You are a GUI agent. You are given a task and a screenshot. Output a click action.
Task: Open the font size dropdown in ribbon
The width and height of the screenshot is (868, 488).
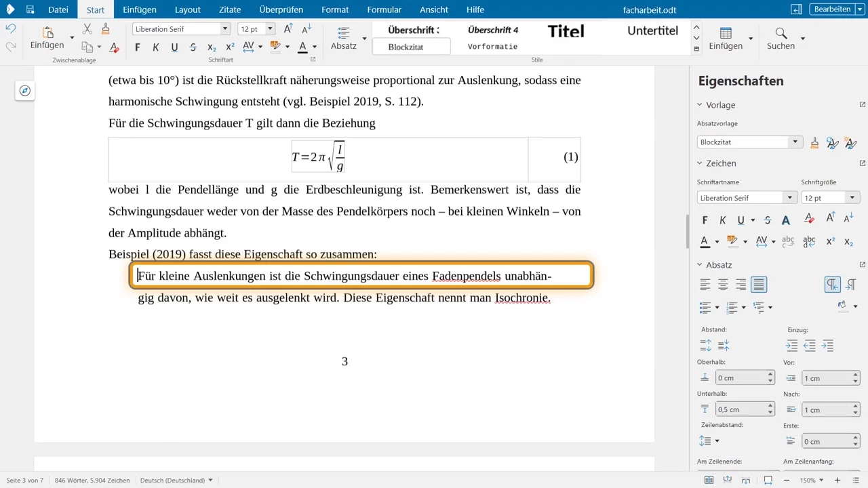click(x=271, y=28)
